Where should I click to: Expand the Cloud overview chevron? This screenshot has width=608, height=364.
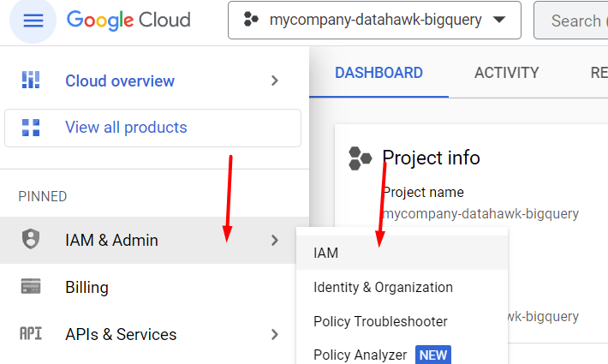(275, 81)
